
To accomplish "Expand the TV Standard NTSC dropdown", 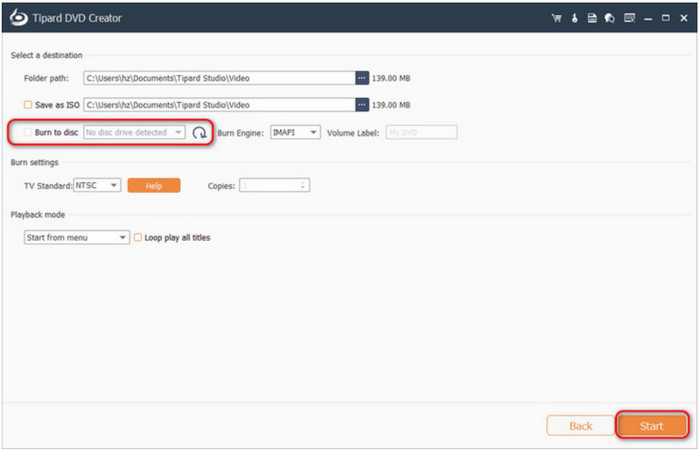I will (x=97, y=185).
